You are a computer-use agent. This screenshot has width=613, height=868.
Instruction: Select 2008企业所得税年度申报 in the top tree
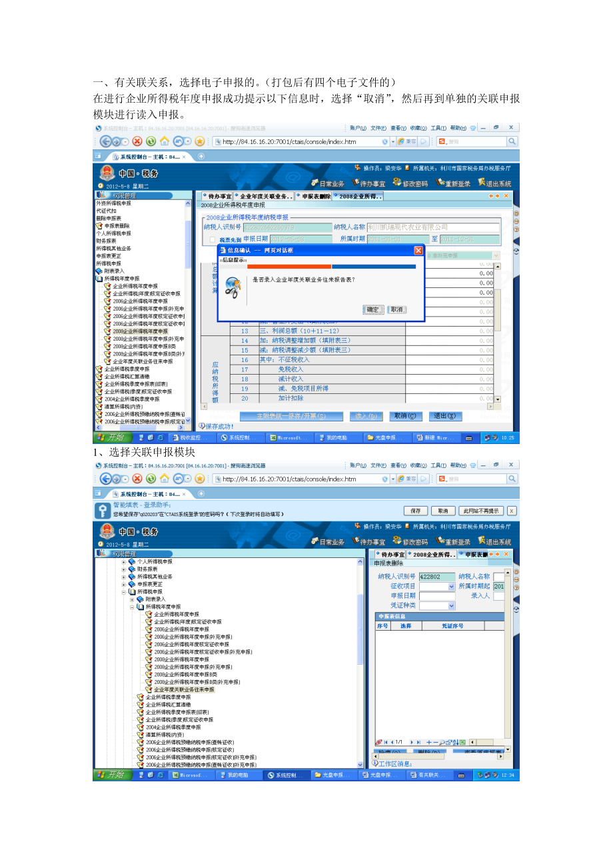coord(141,331)
